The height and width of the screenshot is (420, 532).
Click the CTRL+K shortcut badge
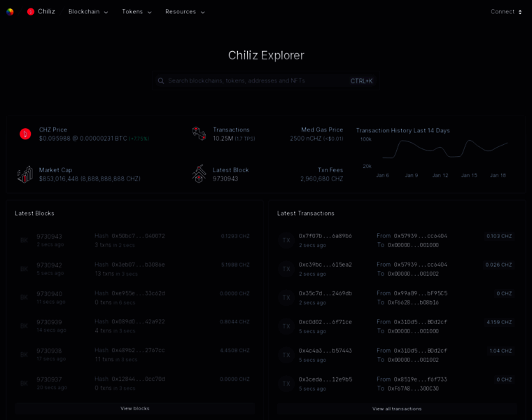tap(361, 81)
